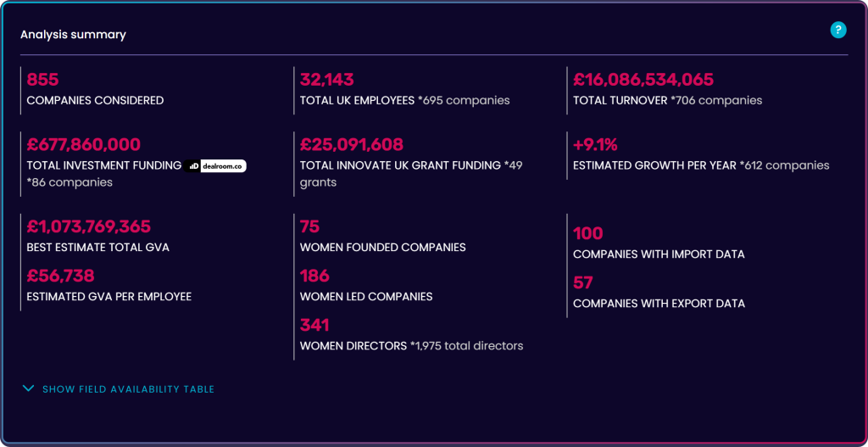This screenshot has height=447, width=868.
Task: Select the £677,860,000 investment funding figure
Action: pos(83,145)
